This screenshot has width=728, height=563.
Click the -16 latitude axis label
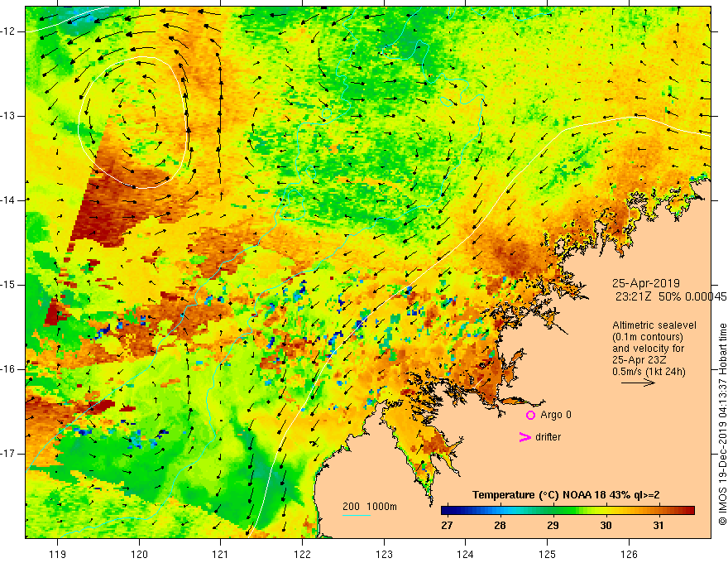pyautogui.click(x=8, y=369)
